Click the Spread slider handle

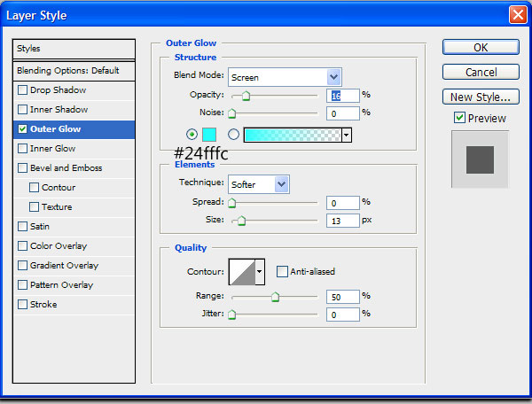(x=232, y=203)
